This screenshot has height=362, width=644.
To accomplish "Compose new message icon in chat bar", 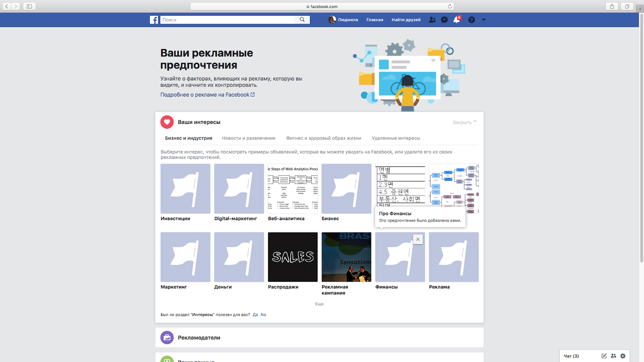I will [x=604, y=356].
